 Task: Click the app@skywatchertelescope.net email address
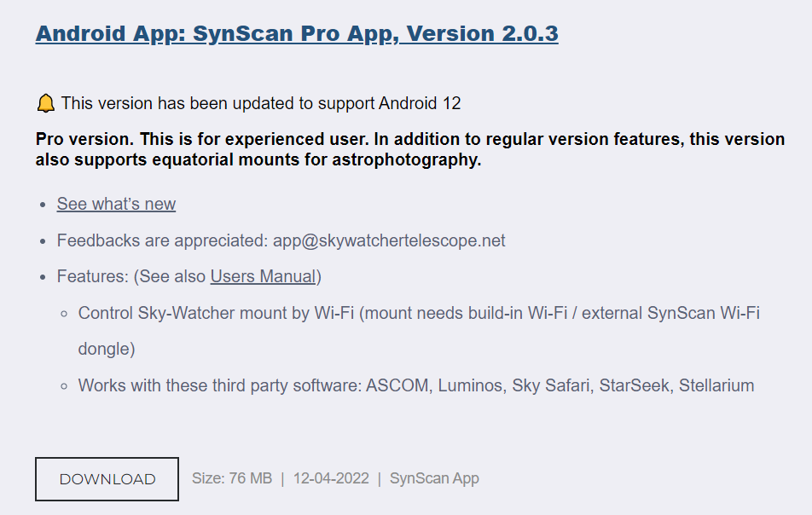pos(389,240)
